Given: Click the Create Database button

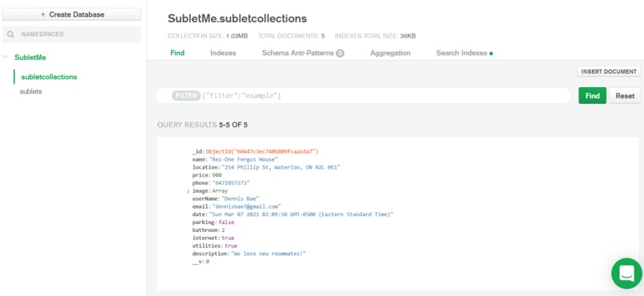Looking at the screenshot, I should (72, 14).
